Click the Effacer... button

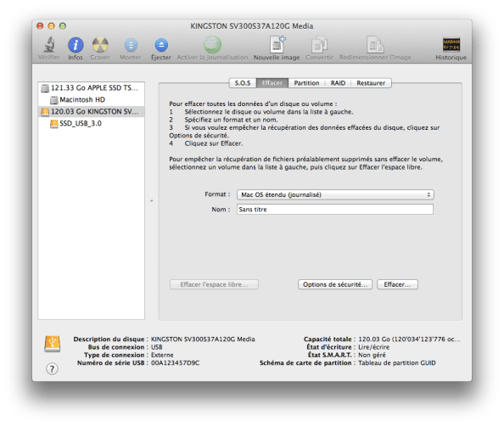click(397, 284)
